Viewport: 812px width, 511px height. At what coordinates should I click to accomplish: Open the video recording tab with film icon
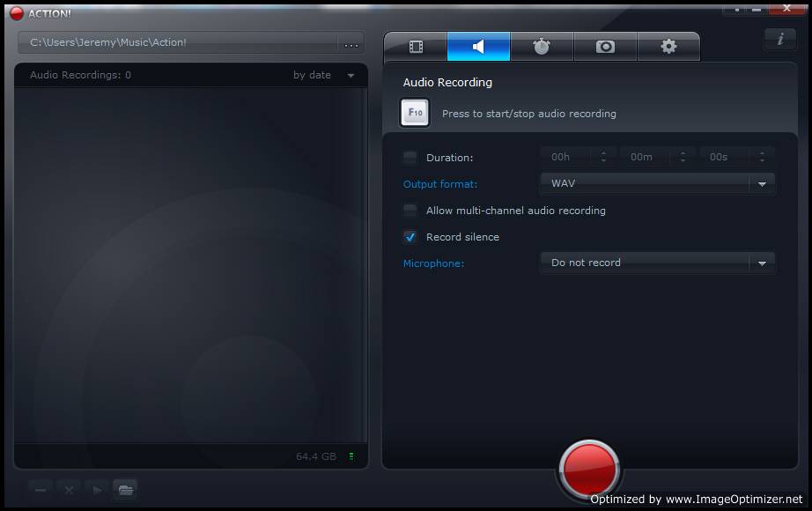point(416,47)
